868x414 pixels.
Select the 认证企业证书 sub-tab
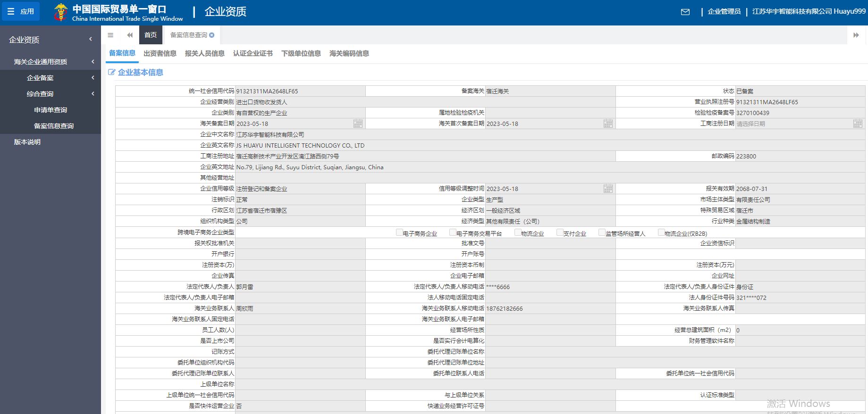click(x=253, y=53)
